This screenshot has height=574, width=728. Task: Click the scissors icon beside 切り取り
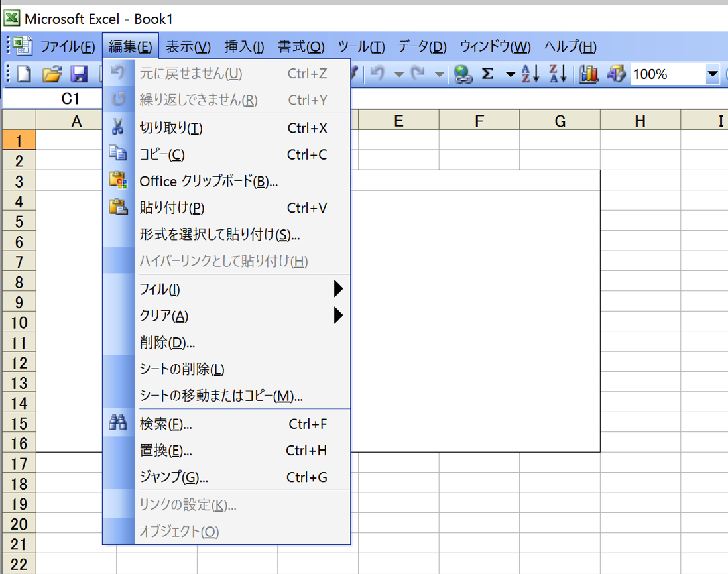(118, 127)
